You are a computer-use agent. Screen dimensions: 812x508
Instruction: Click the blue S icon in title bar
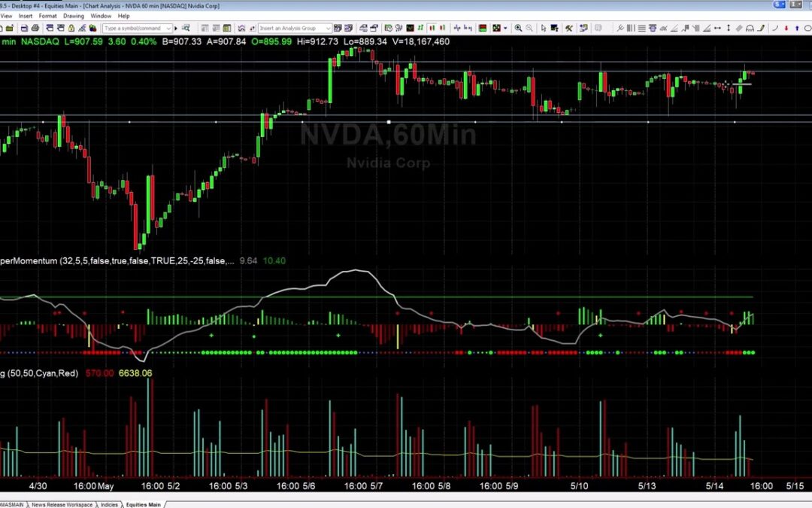point(780,5)
